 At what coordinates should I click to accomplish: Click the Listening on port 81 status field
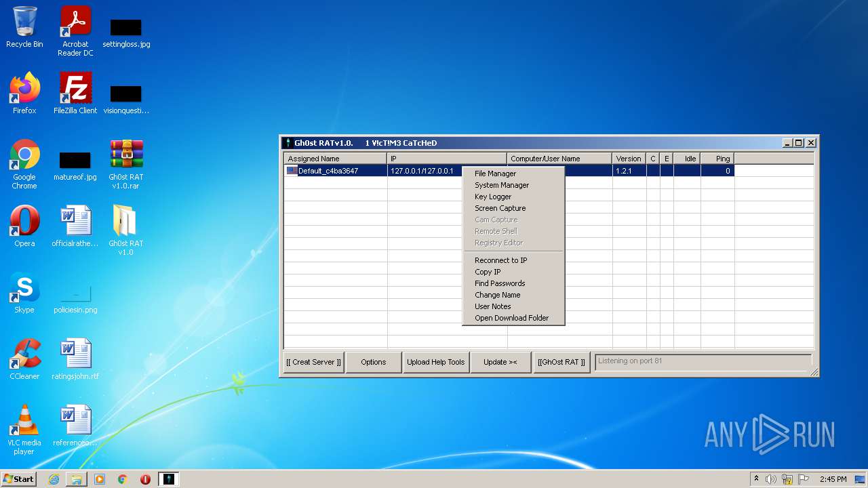[x=703, y=361]
